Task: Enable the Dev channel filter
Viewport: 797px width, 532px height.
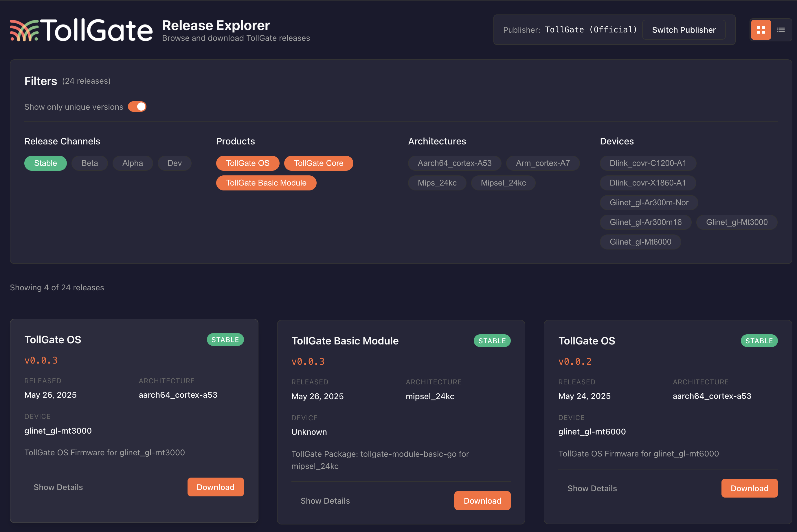Action: point(175,163)
